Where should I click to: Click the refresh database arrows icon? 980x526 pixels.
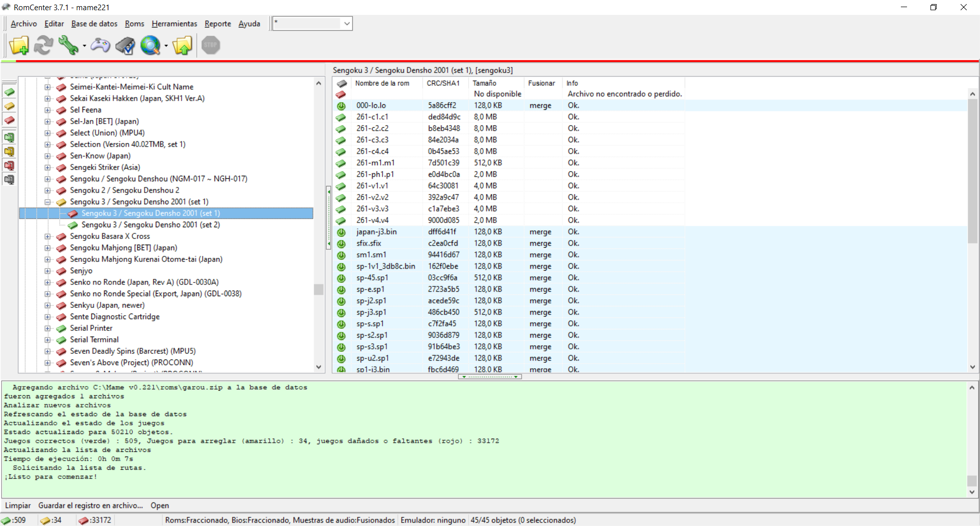pyautogui.click(x=43, y=45)
